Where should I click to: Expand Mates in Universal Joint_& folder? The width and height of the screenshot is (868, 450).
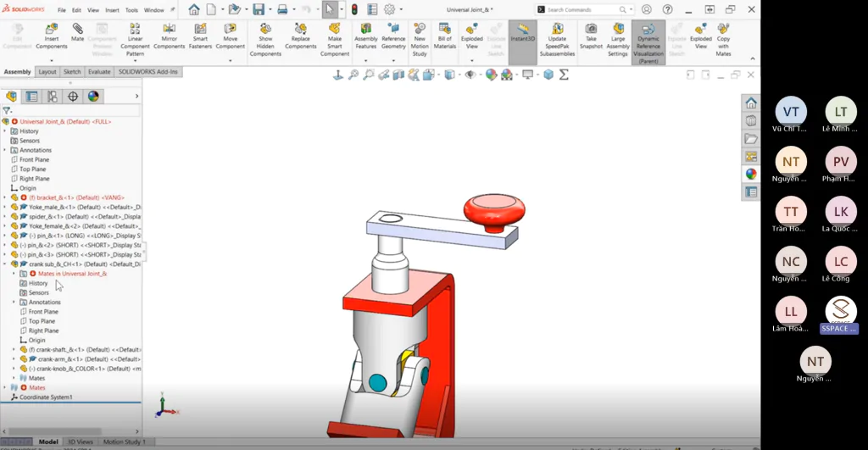pos(14,274)
